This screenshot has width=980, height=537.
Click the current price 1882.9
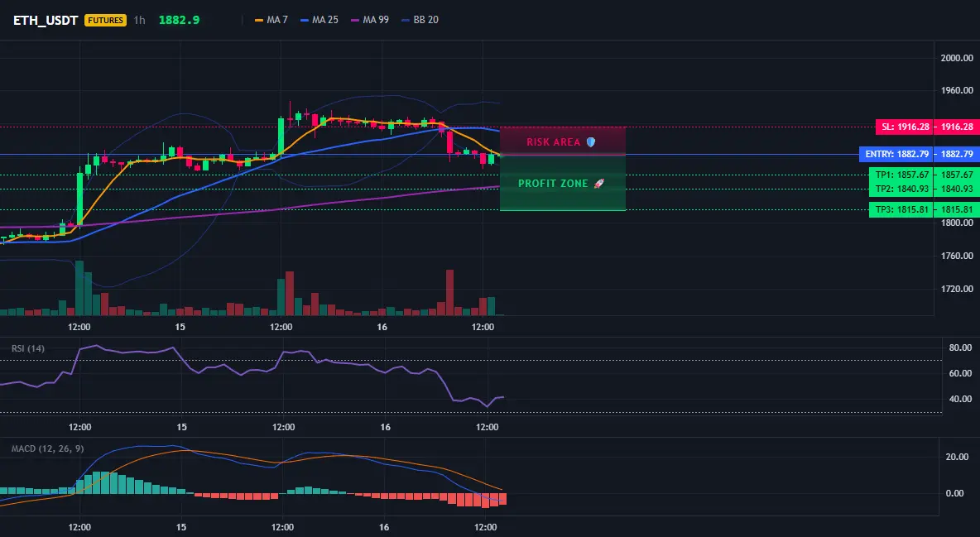pyautogui.click(x=180, y=20)
